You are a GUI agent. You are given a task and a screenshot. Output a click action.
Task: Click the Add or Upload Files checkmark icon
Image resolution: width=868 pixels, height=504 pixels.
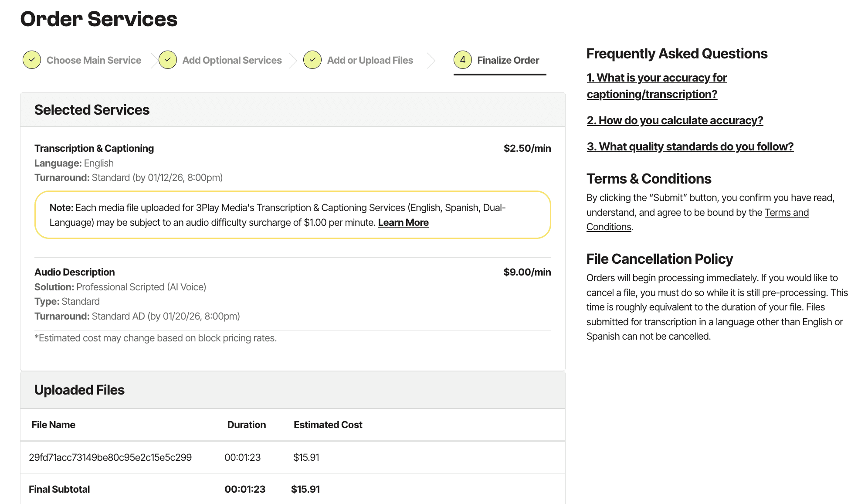[312, 60]
